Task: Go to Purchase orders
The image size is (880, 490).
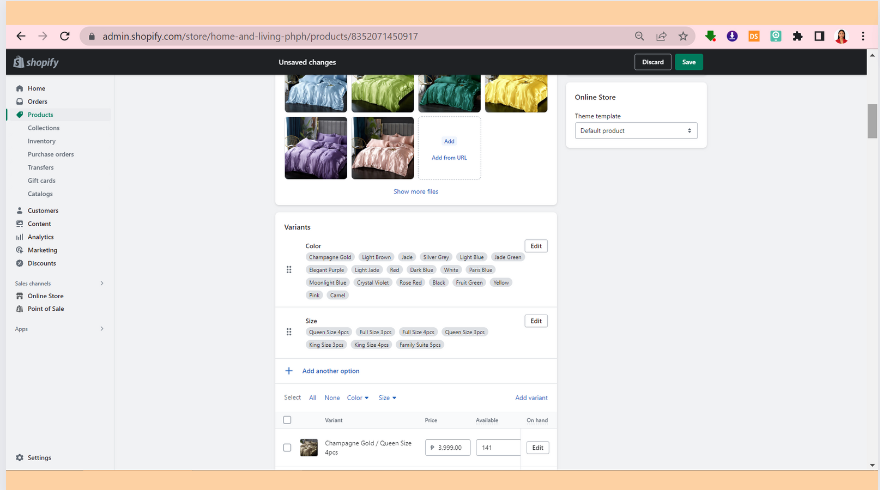Action: [x=51, y=154]
